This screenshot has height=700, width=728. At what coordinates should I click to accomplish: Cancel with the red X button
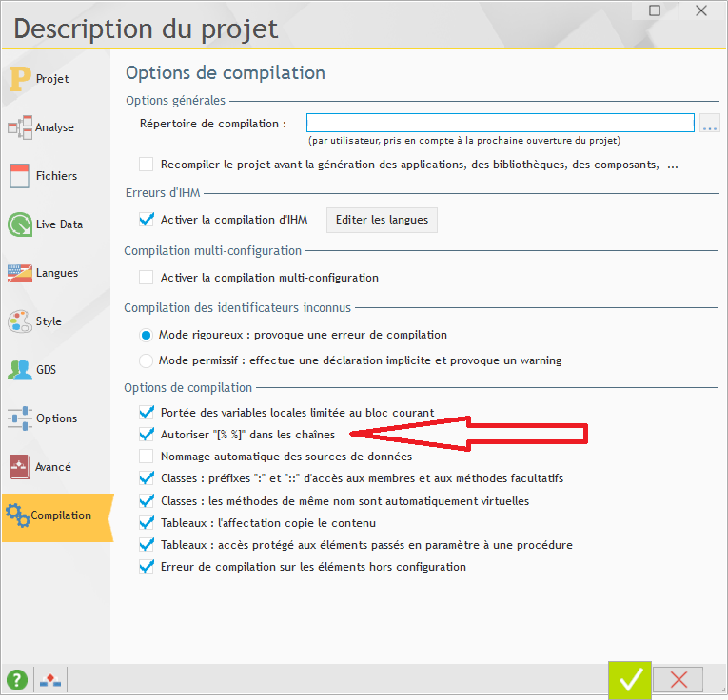(679, 680)
